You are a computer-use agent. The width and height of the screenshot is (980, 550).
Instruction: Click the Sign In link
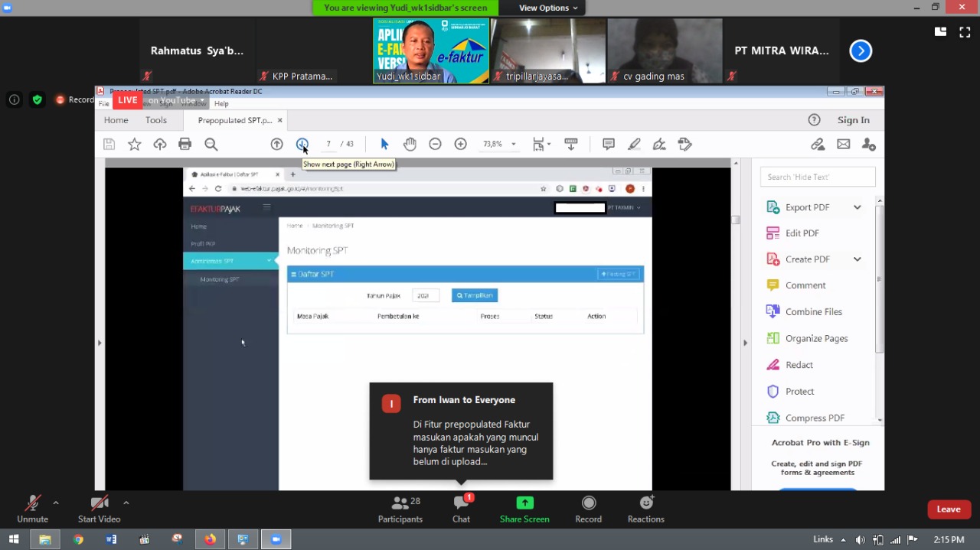pos(853,120)
